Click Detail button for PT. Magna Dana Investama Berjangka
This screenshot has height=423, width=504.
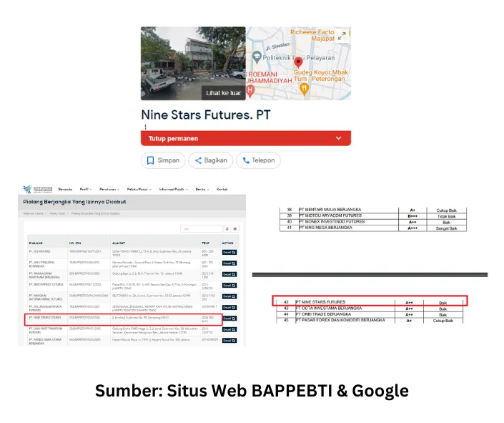coord(229,274)
